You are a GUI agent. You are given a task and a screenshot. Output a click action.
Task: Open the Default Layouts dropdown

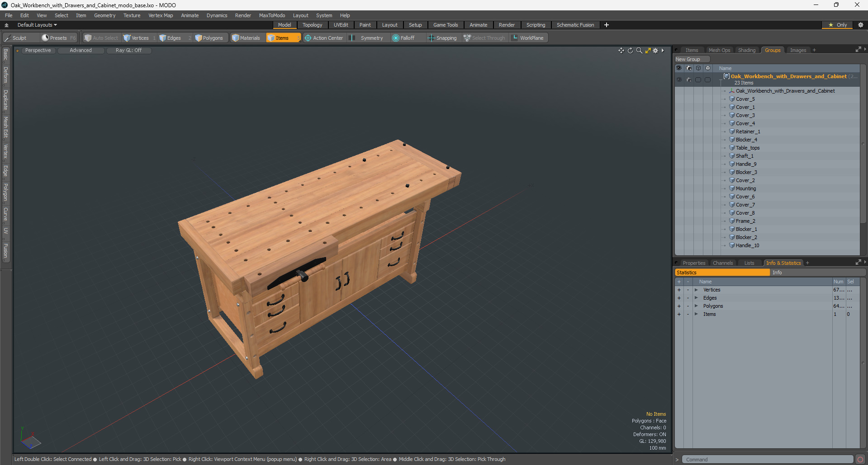click(x=37, y=25)
